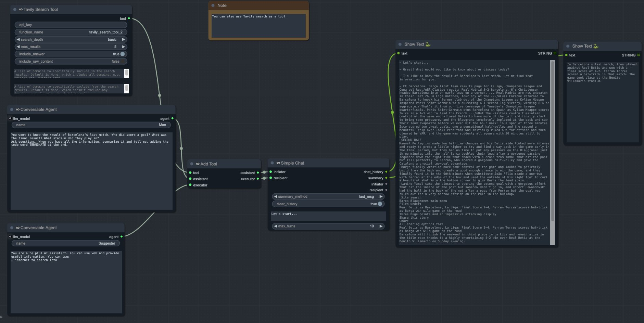
Task: Collapse the Simple Chat node via title dot
Action: click(272, 163)
